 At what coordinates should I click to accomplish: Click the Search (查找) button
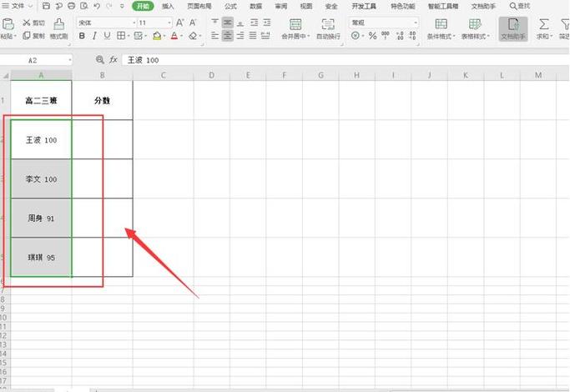pos(520,6)
